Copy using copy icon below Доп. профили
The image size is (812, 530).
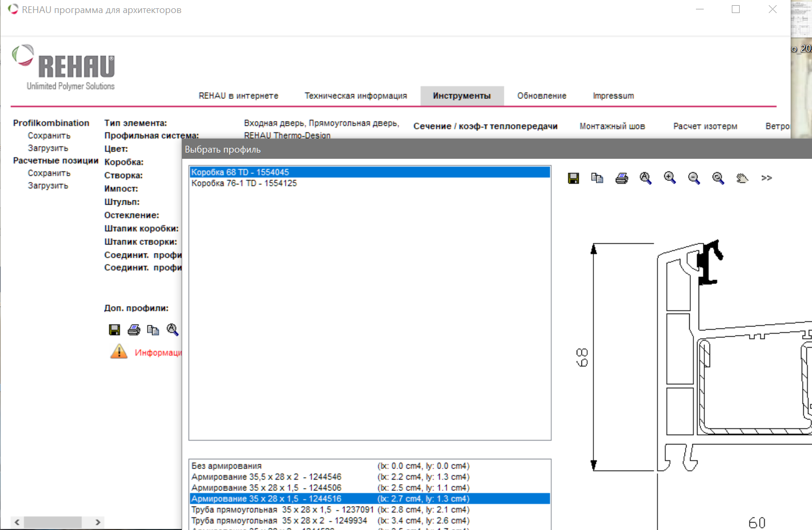coord(153,330)
